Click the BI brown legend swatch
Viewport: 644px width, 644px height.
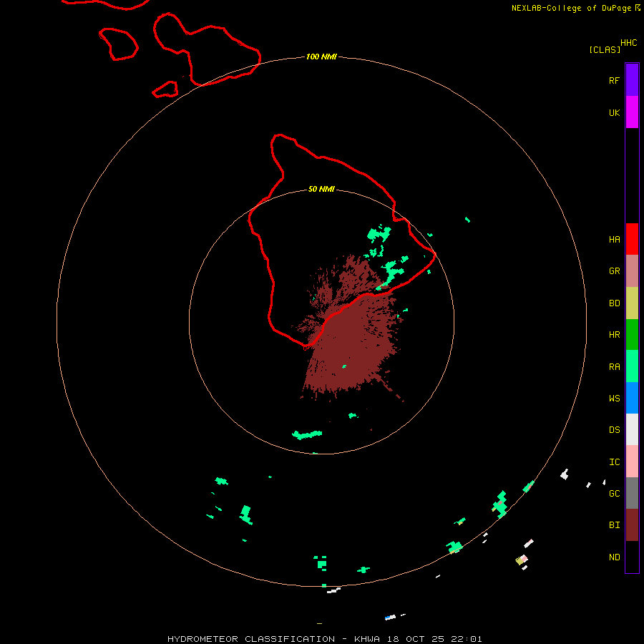tap(632, 525)
